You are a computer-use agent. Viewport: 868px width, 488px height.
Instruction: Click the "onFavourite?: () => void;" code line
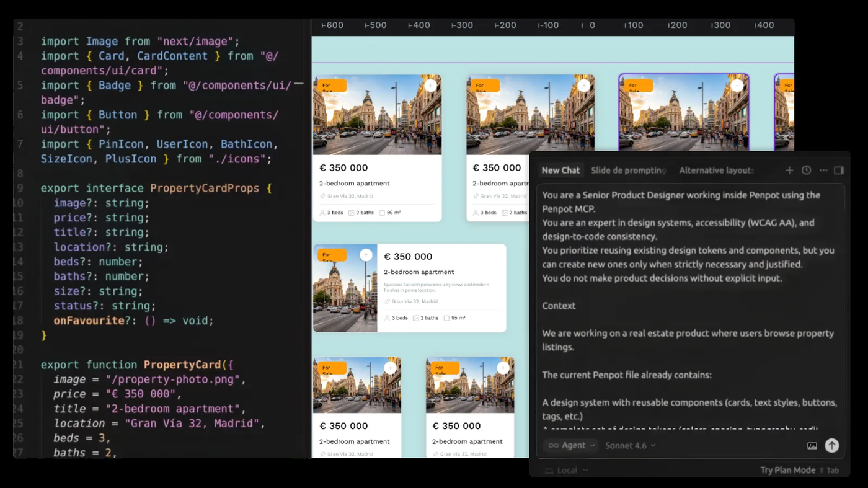pos(133,321)
